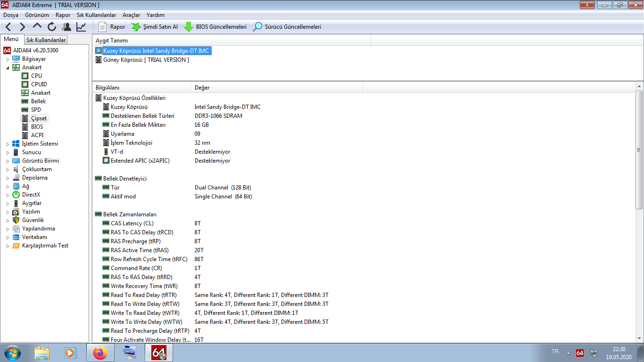Click the Rapor toolbar button
Viewport: 644px width, 362px height.
pos(112,27)
